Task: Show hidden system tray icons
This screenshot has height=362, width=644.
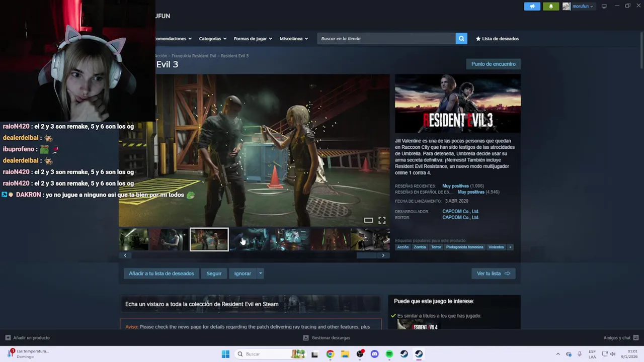Action: coord(557,354)
